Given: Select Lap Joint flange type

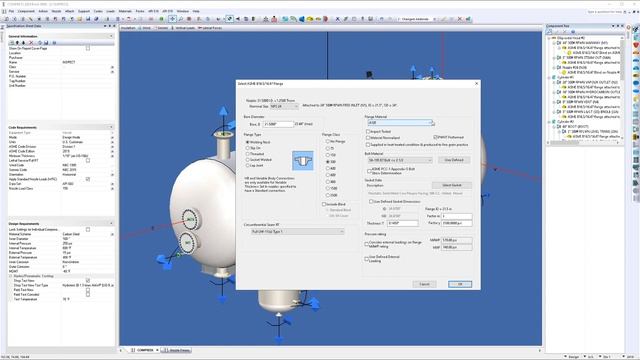Looking at the screenshot, I should 247,165.
